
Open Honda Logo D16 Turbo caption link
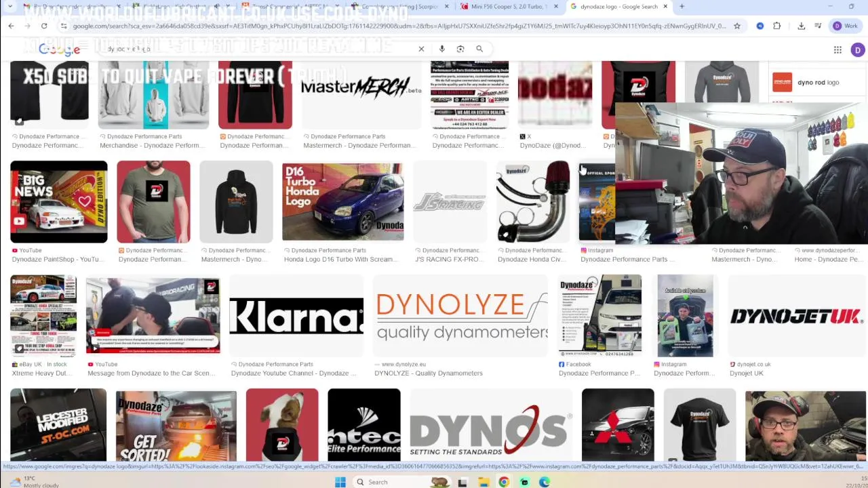tap(340, 259)
